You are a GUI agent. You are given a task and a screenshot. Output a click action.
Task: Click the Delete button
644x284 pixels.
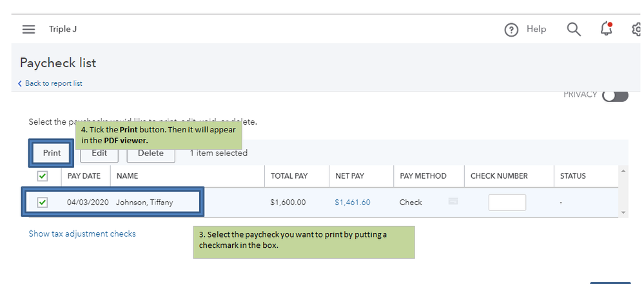point(151,153)
